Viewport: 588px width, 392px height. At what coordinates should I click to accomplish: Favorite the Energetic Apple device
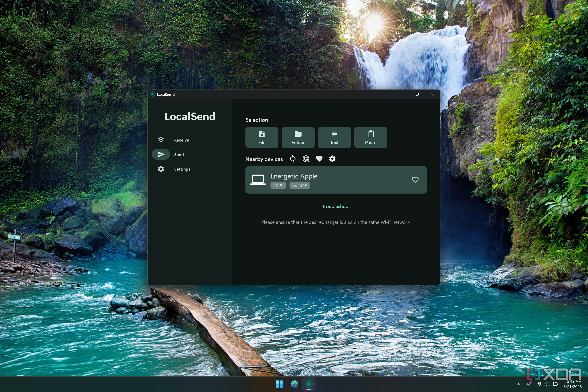pos(415,179)
